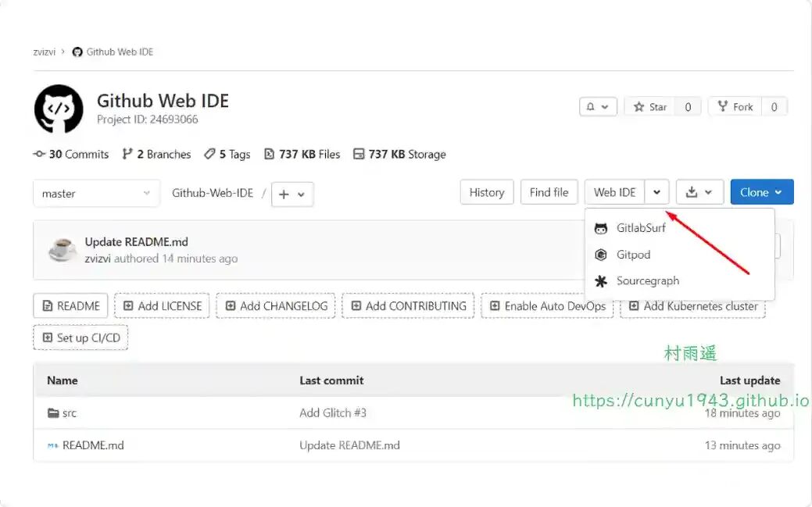
Task: Open the plus add-file dropdown
Action: click(292, 195)
